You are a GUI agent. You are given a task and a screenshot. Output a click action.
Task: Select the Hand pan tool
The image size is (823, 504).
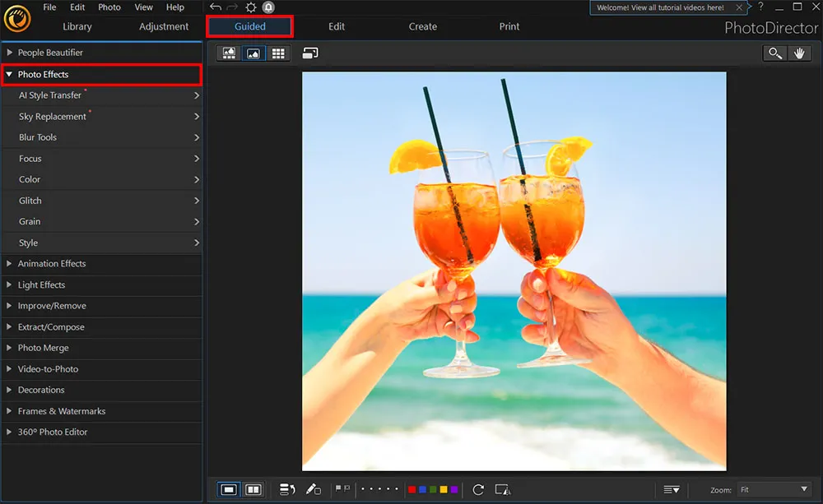799,53
